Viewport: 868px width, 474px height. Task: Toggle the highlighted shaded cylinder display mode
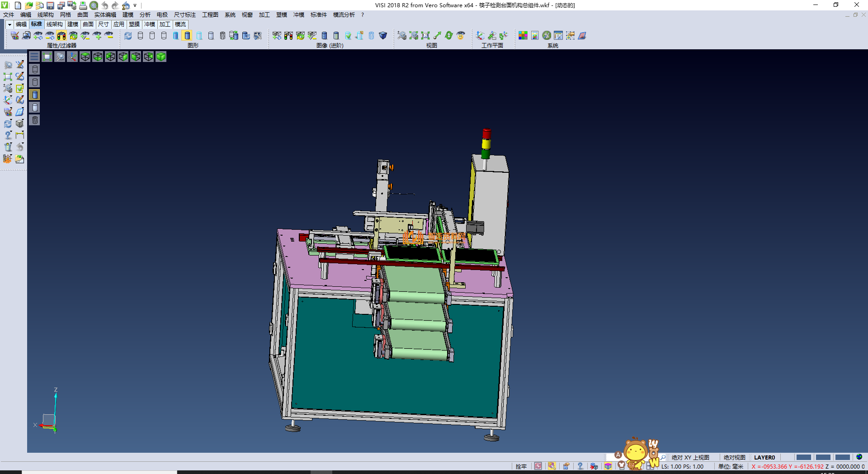187,36
